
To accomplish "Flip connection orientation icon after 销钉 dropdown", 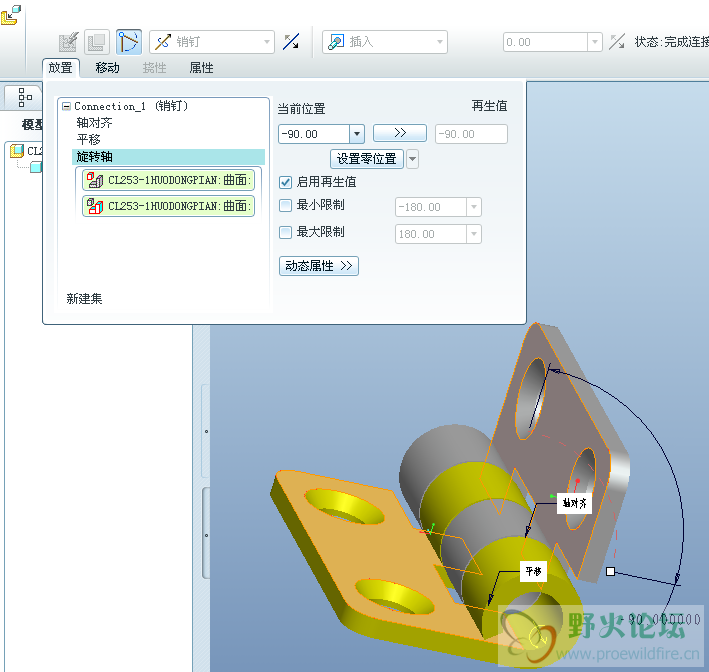I will point(291,42).
